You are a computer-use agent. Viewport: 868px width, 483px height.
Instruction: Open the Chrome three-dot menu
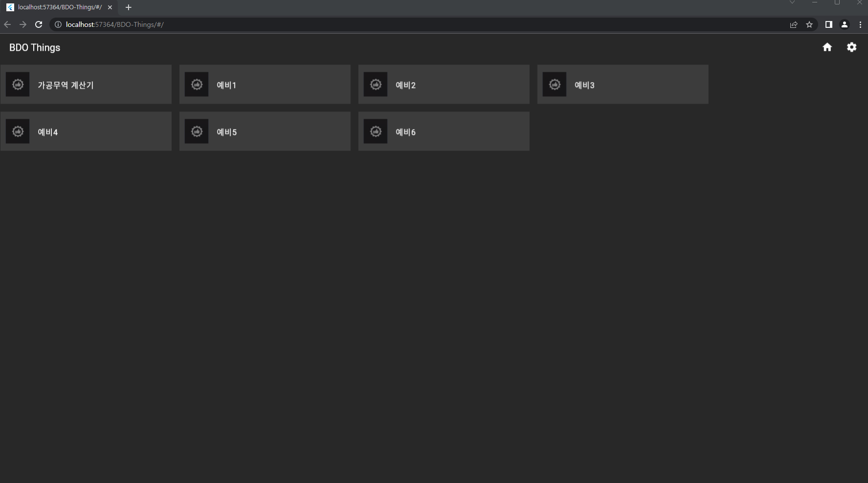click(x=860, y=24)
